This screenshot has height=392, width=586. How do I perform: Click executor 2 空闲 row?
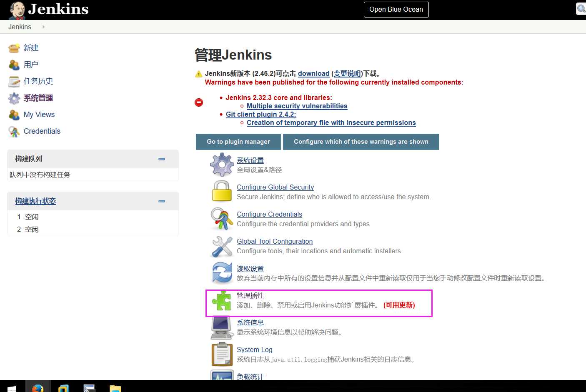[93, 230]
